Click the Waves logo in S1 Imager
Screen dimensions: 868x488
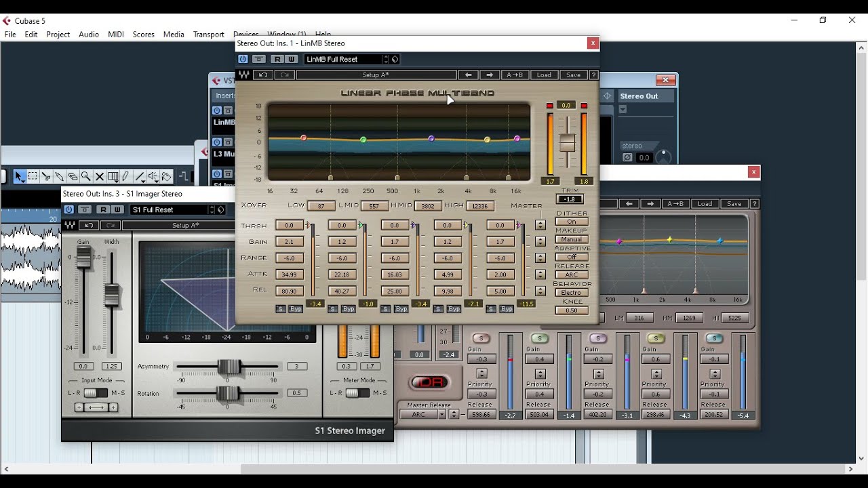pyautogui.click(x=70, y=226)
